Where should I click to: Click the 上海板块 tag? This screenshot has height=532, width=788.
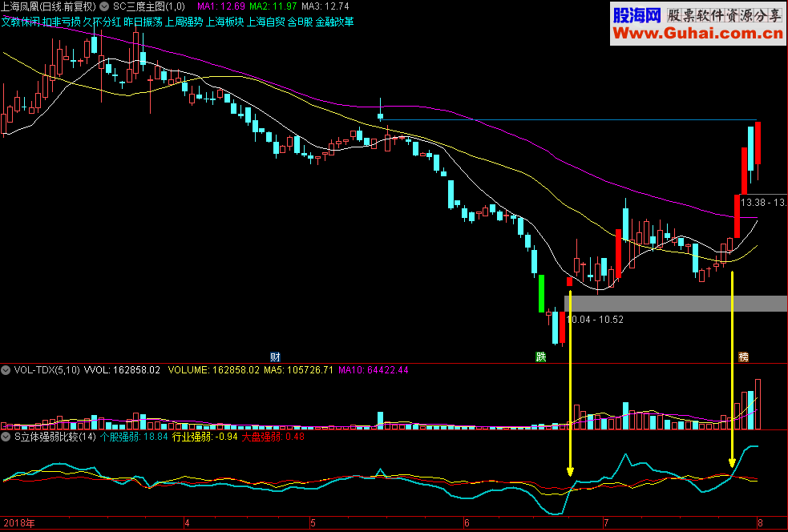point(224,22)
